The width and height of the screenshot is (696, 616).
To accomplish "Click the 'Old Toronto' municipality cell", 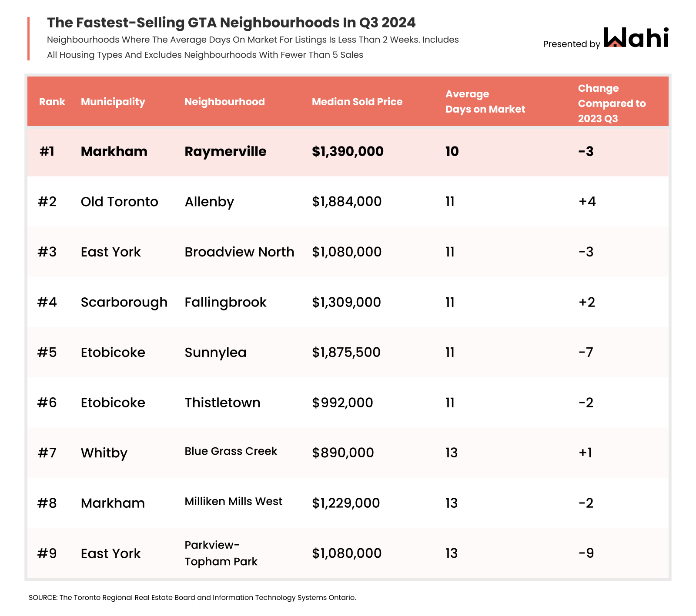I will (x=120, y=202).
